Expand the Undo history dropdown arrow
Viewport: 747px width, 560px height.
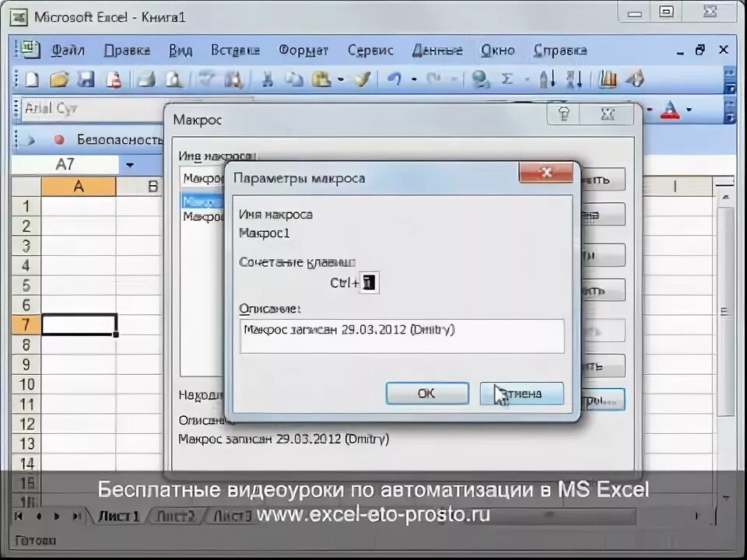coord(414,79)
